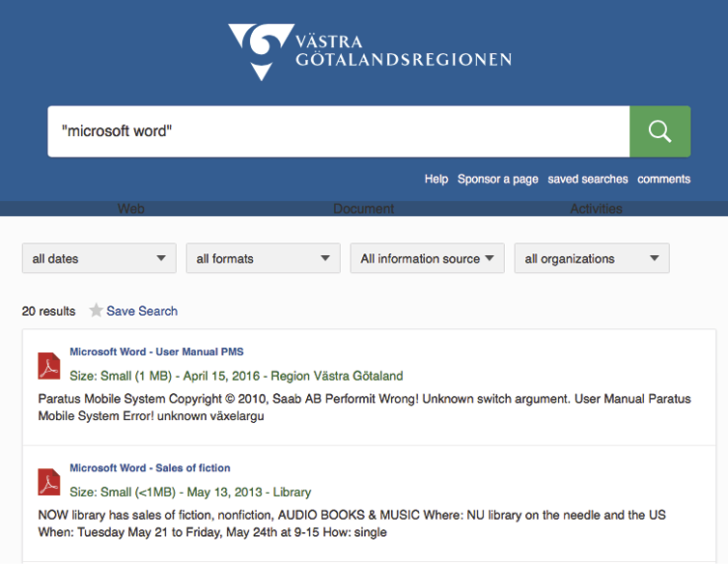Viewport: 728px width, 564px height.
Task: Expand the all dates dropdown
Action: tap(98, 258)
